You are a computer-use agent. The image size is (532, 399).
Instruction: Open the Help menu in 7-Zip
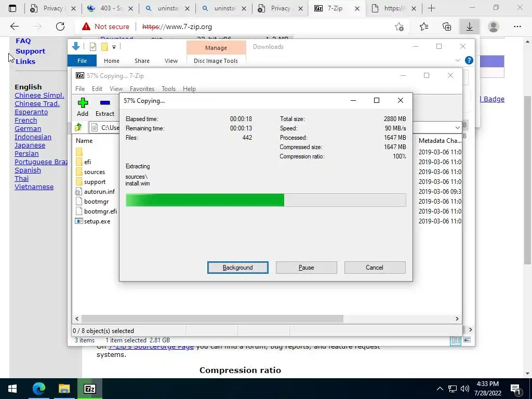coord(189,88)
